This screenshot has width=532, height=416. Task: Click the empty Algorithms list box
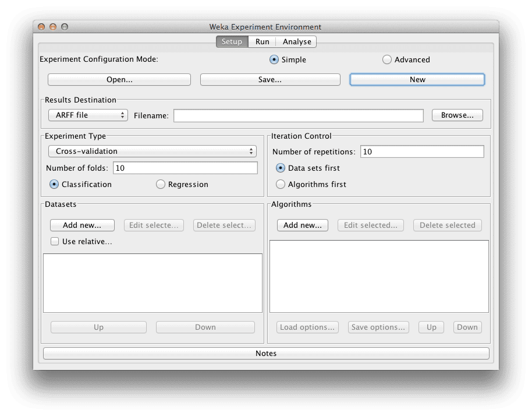(380, 276)
